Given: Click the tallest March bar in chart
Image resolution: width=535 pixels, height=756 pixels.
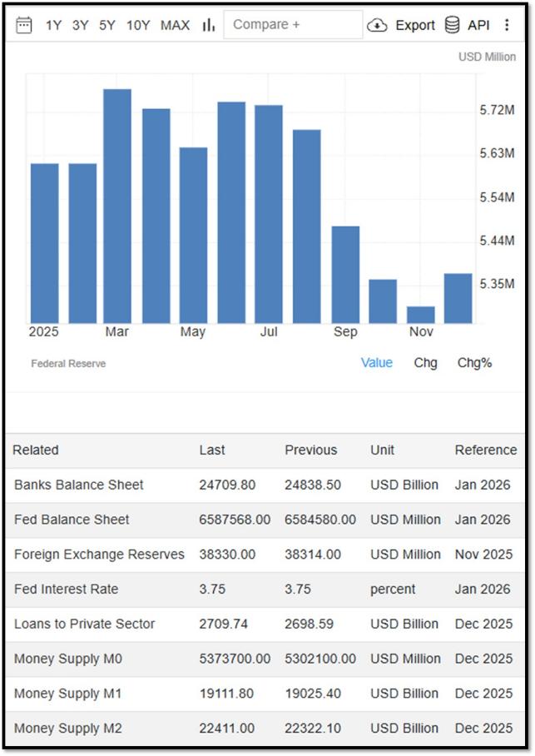Looking at the screenshot, I should (x=117, y=206).
